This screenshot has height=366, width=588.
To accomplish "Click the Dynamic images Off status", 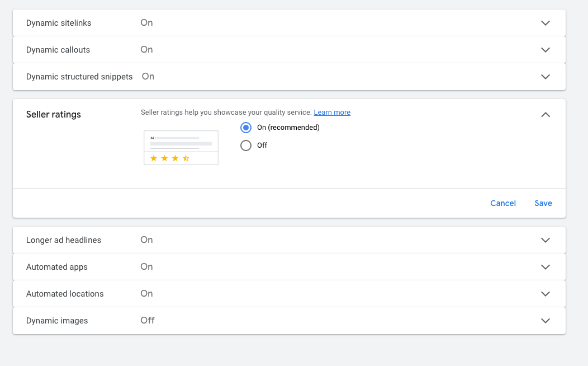I will tap(148, 321).
